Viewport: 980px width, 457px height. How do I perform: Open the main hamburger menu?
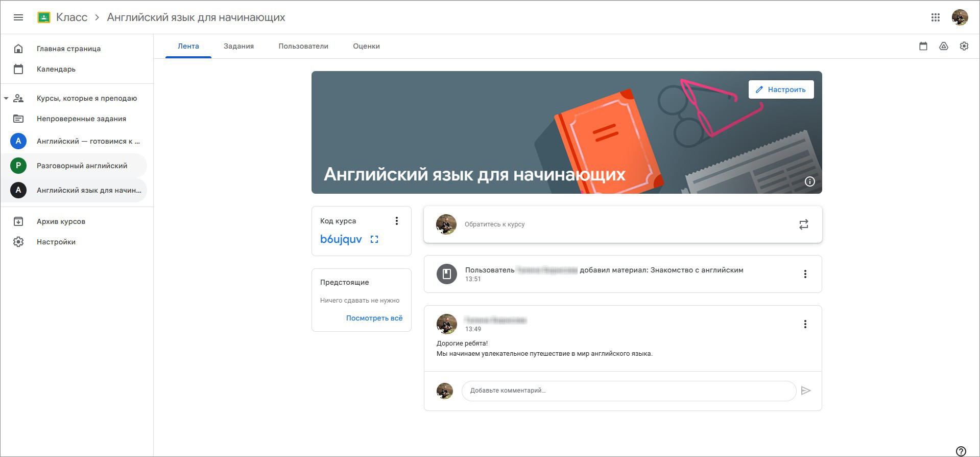point(18,17)
